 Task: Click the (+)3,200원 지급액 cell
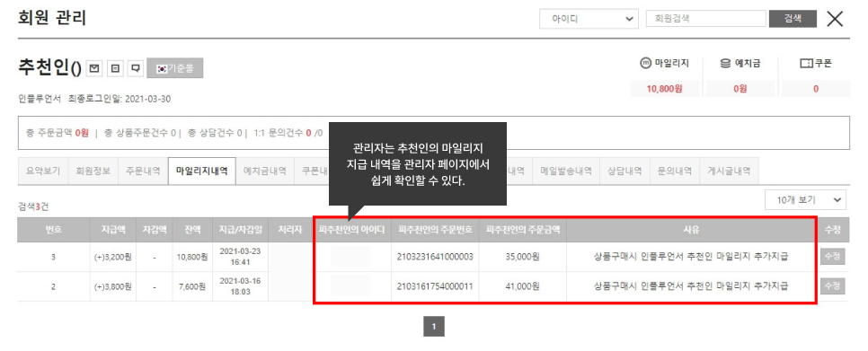pyautogui.click(x=113, y=257)
